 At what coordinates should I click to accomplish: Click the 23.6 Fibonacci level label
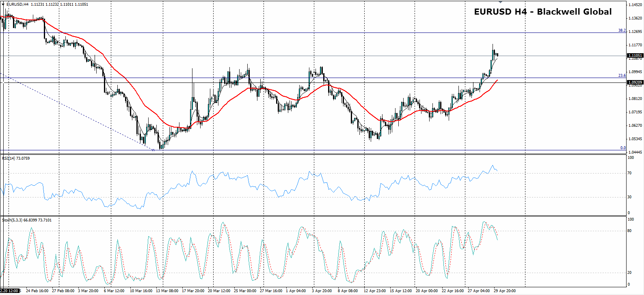click(x=622, y=76)
